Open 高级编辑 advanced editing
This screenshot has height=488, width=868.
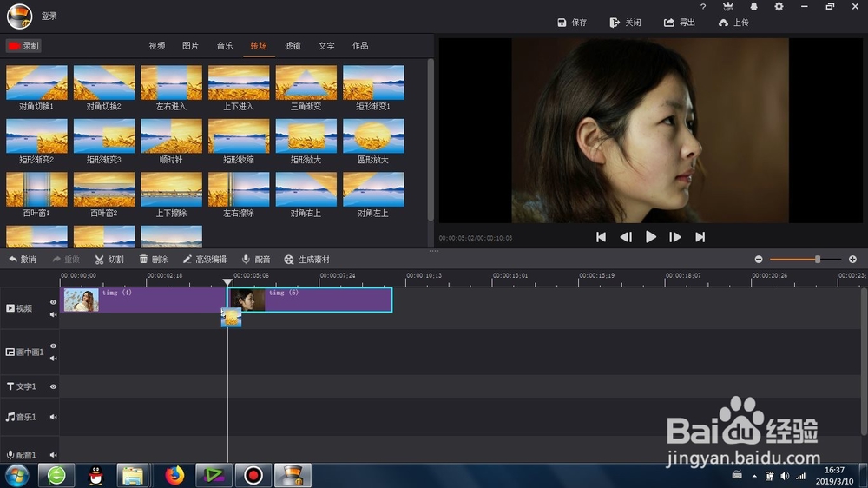(x=204, y=260)
